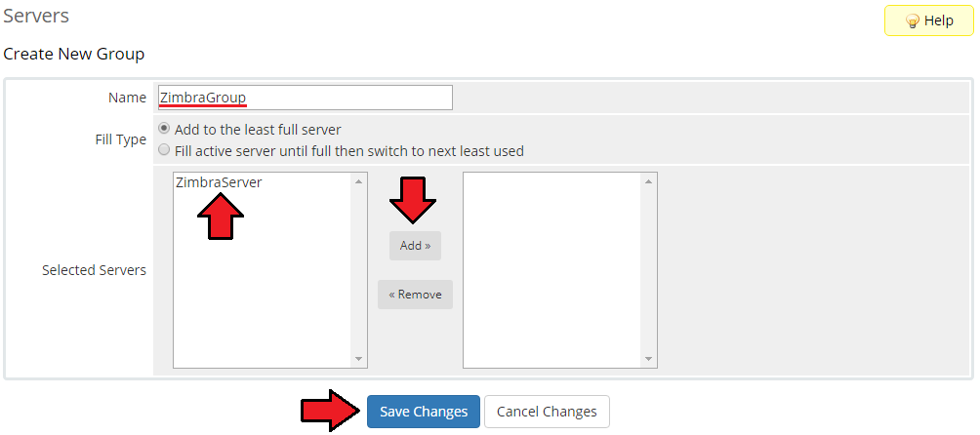Select 'Add to the least full server' option
This screenshot has height=435, width=980.
pos(164,129)
